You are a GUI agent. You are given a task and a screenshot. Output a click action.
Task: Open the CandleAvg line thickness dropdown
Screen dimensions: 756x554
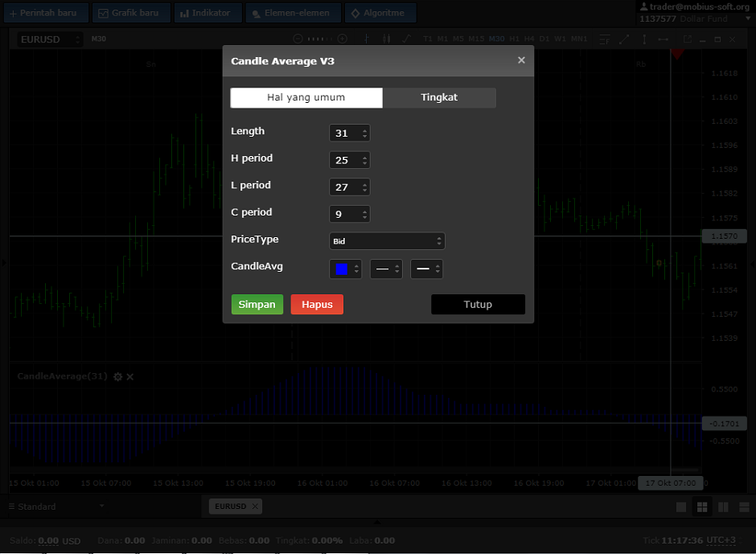[426, 269]
